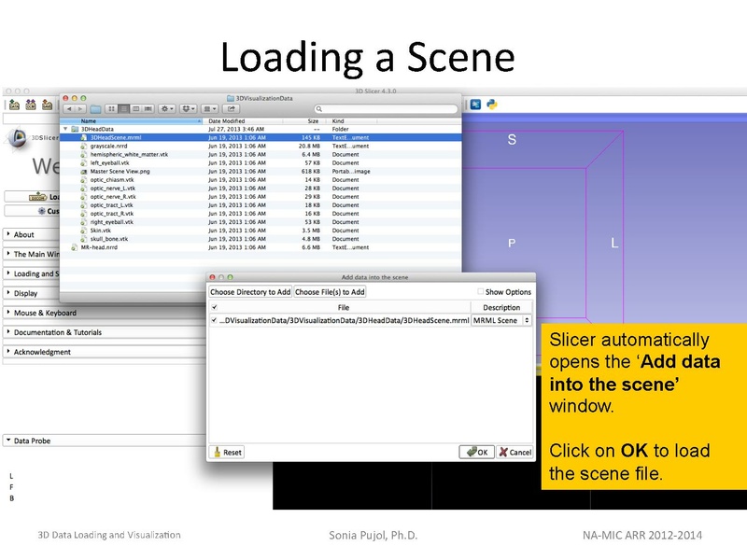Open the Extension Manager icon in Slicer toolbar

click(x=475, y=105)
